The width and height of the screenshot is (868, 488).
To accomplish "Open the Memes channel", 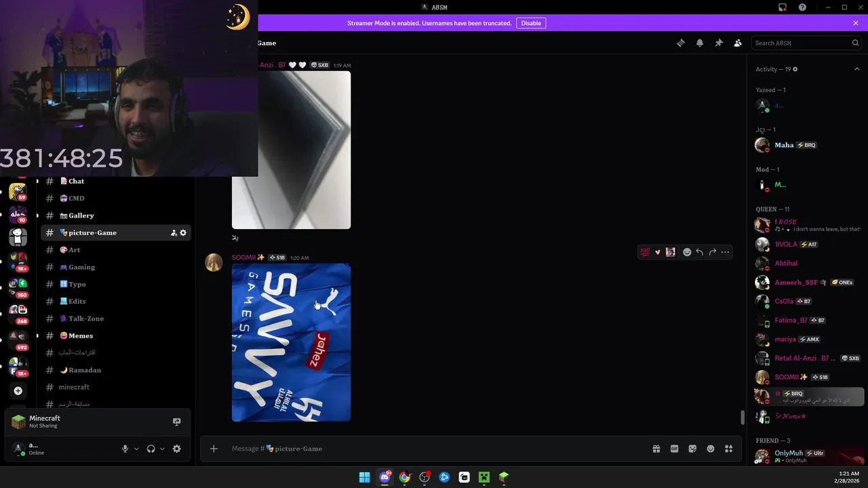I will [x=115, y=335].
